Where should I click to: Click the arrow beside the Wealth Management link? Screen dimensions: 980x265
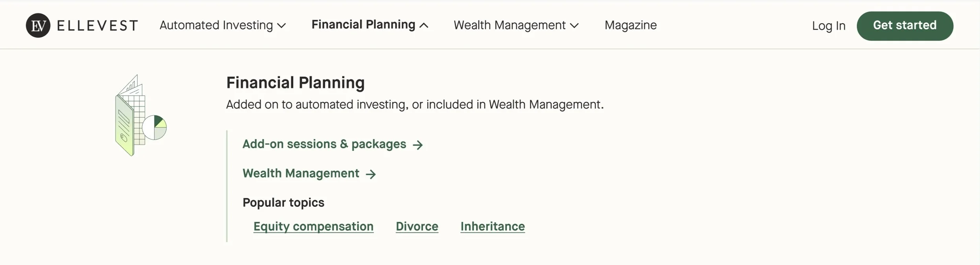371,174
